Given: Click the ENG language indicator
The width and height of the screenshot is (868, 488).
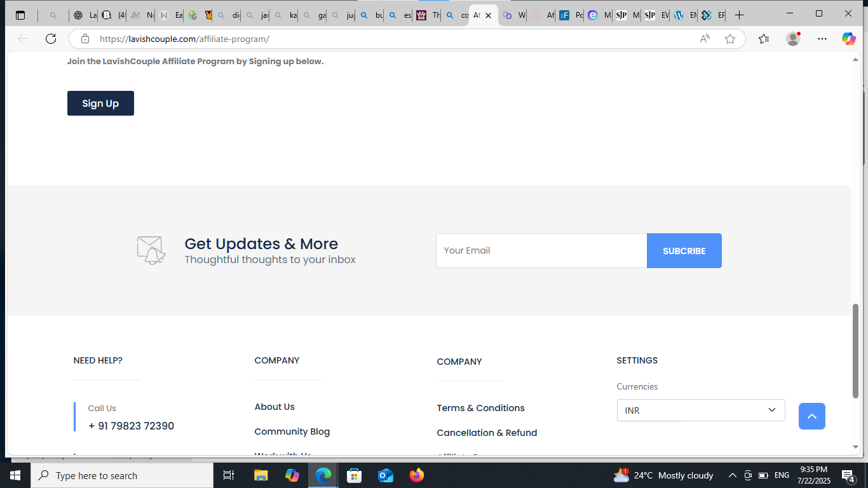Looking at the screenshot, I should pos(782,475).
